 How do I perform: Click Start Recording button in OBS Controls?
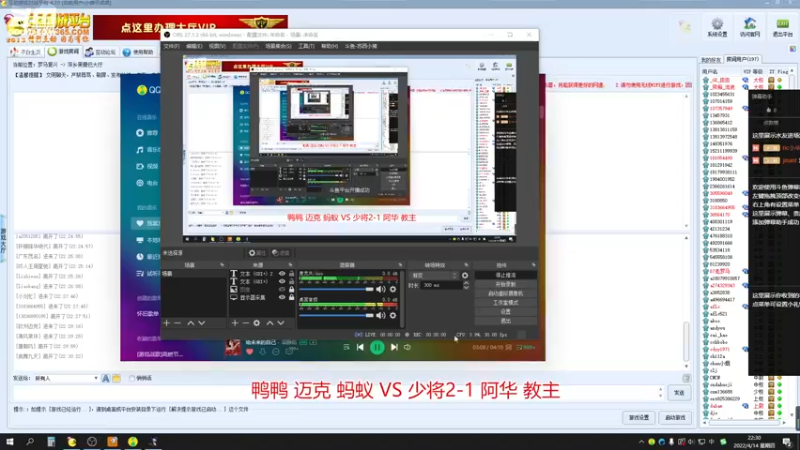[506, 284]
